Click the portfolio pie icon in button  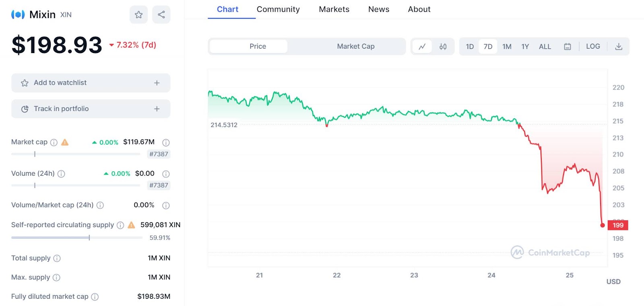point(25,109)
